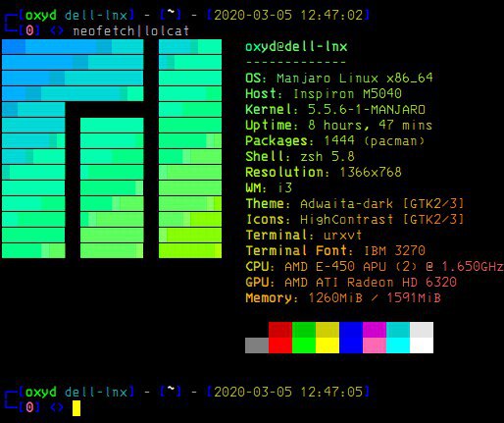Click the magenta color swatch
Viewport: 504px width, 423px height.
(375, 330)
